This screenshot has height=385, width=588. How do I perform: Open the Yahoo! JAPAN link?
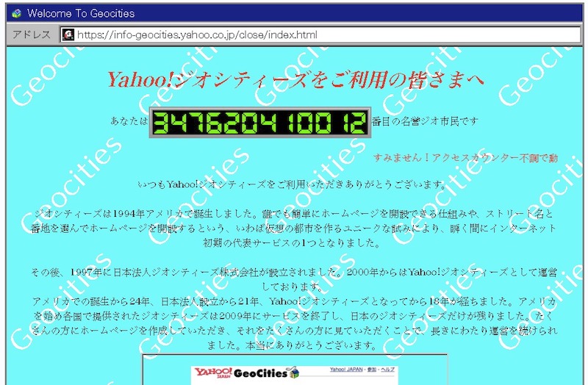(345, 370)
